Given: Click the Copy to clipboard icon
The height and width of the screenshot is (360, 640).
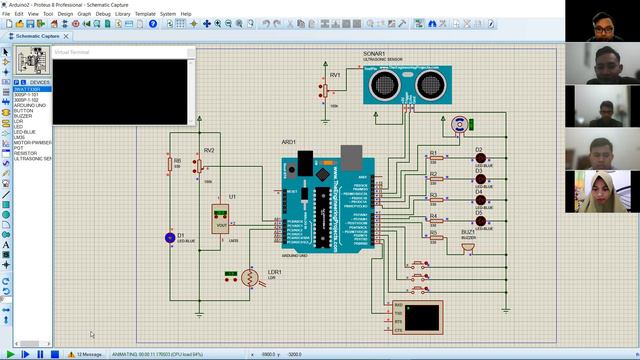Looking at the screenshot, I should [x=301, y=24].
